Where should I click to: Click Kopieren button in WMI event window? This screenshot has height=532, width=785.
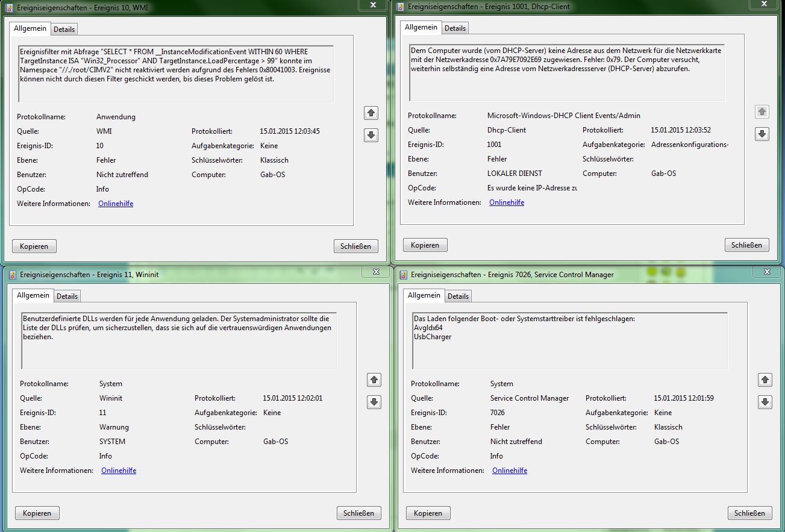pos(34,246)
